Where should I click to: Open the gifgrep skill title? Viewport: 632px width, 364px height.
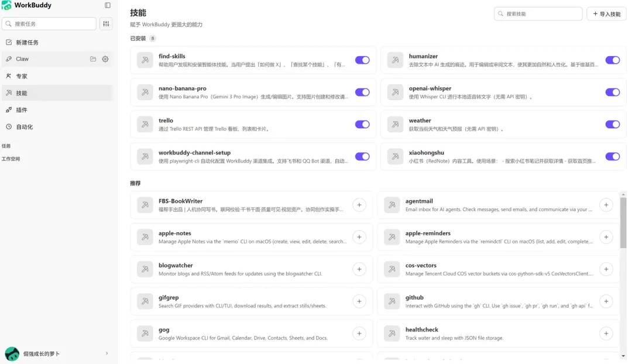click(169, 297)
